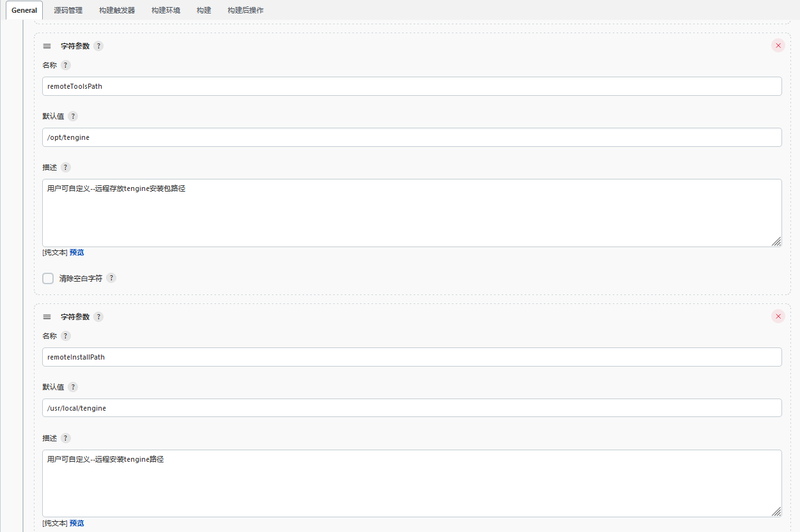
Task: Show help for 清除空白字符 option
Action: click(111, 278)
